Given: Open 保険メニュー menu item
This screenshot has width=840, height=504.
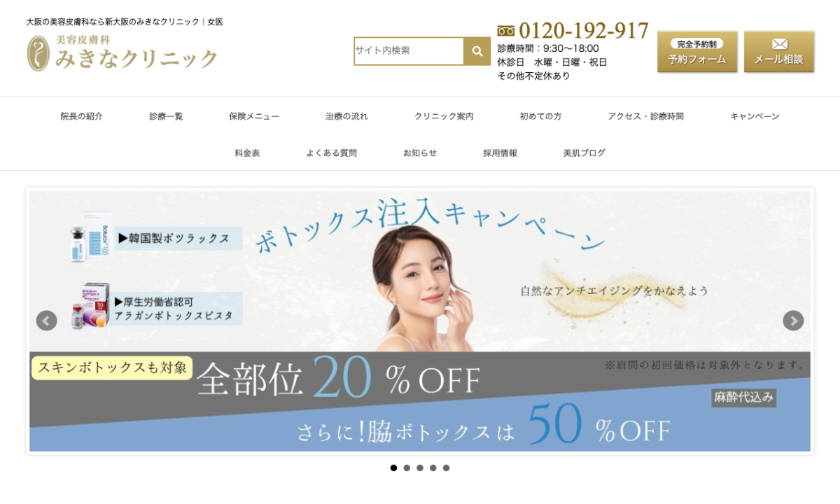Looking at the screenshot, I should coord(254,116).
